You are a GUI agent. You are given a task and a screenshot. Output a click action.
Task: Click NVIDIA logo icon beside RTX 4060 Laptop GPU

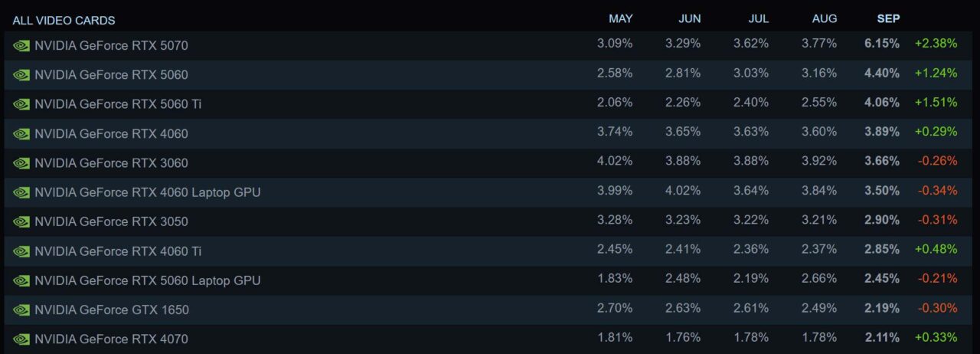pyautogui.click(x=21, y=192)
